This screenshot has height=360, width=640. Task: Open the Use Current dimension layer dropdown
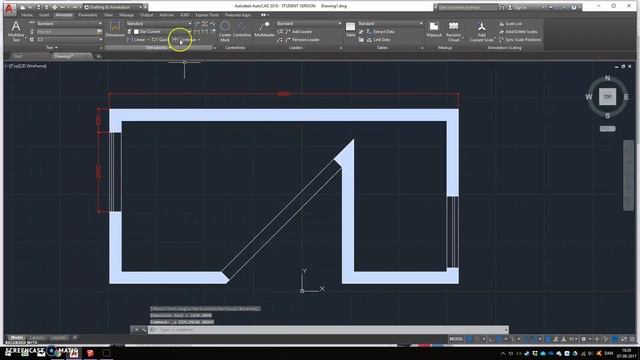click(x=162, y=31)
